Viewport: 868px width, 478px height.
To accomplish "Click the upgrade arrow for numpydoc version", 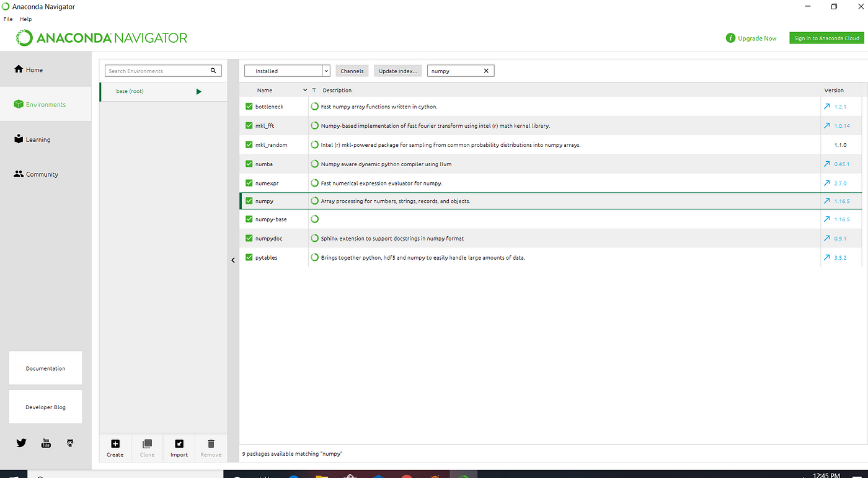I will pyautogui.click(x=827, y=238).
